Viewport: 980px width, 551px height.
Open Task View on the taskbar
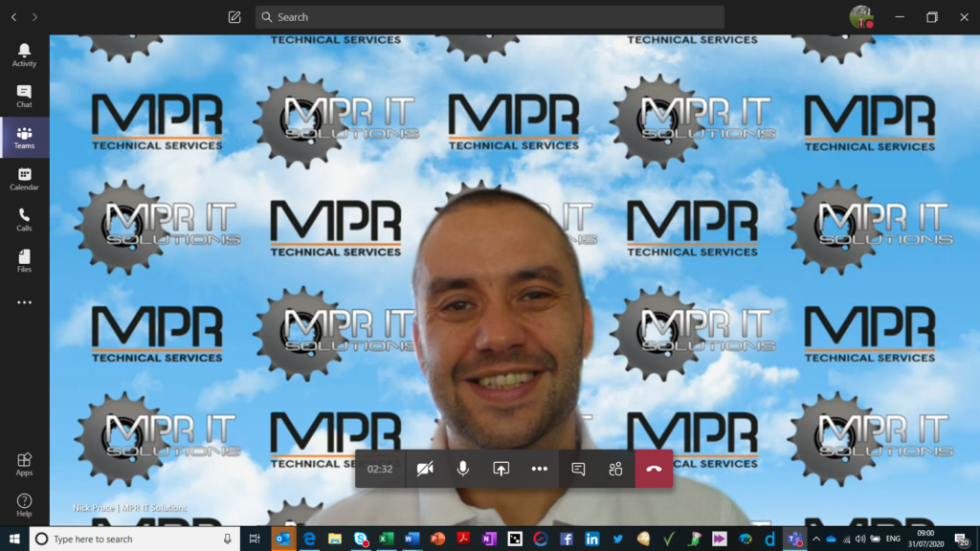tap(255, 539)
